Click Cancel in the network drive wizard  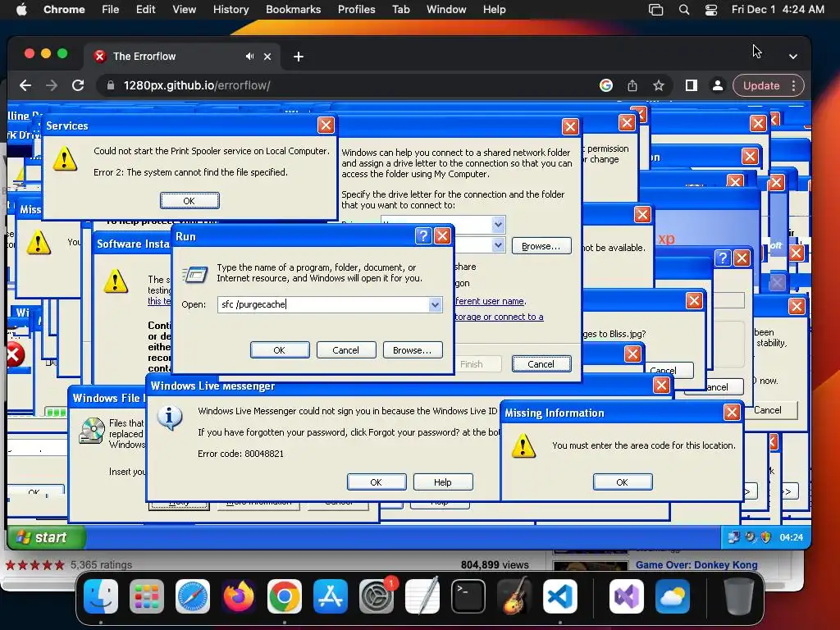click(541, 363)
